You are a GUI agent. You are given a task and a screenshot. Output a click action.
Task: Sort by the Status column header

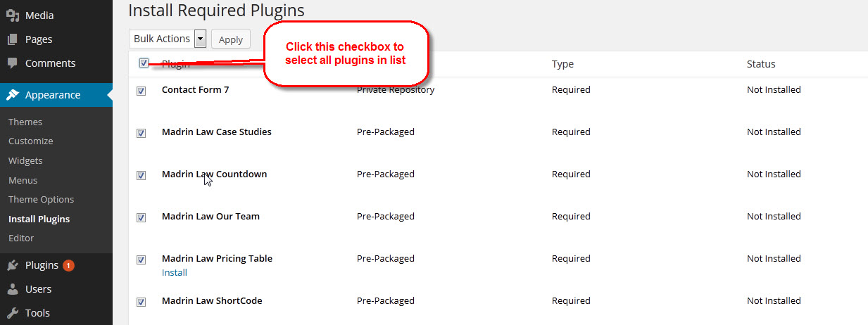pos(761,64)
